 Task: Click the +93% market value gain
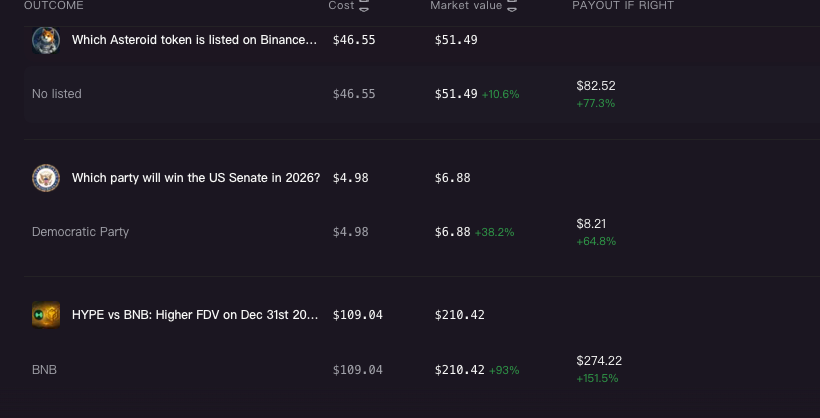(504, 370)
